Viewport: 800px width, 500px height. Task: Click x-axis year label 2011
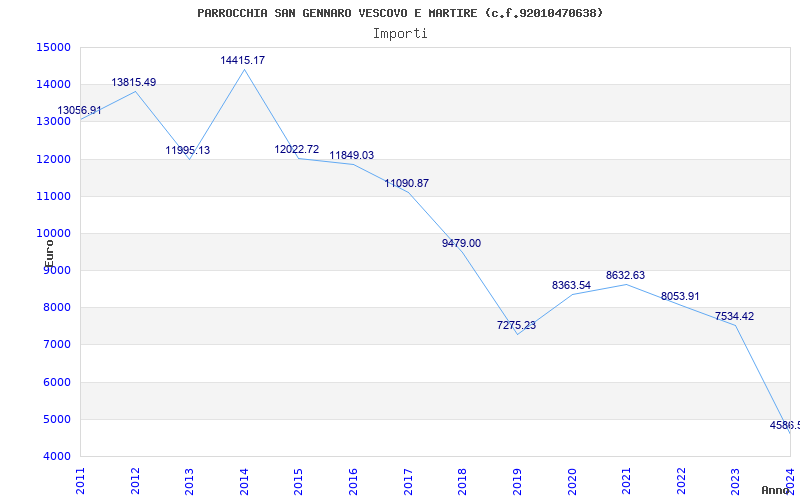81,482
